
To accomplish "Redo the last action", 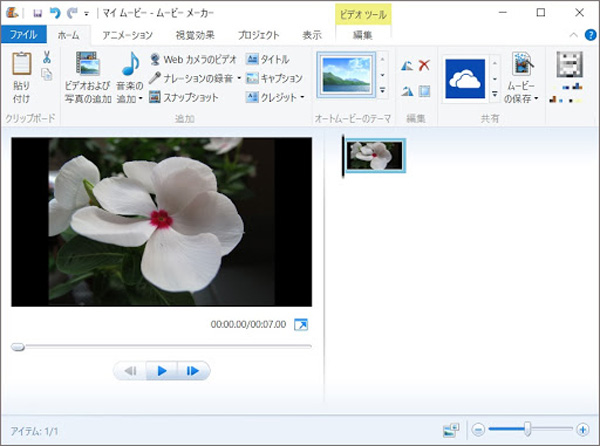I will tap(72, 13).
